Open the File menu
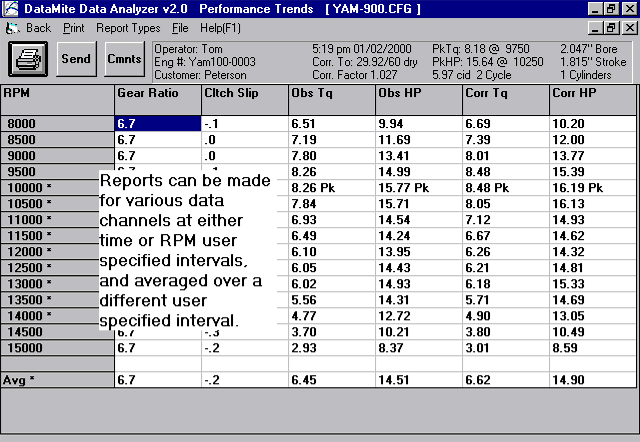This screenshot has width=640, height=442. tap(180, 28)
